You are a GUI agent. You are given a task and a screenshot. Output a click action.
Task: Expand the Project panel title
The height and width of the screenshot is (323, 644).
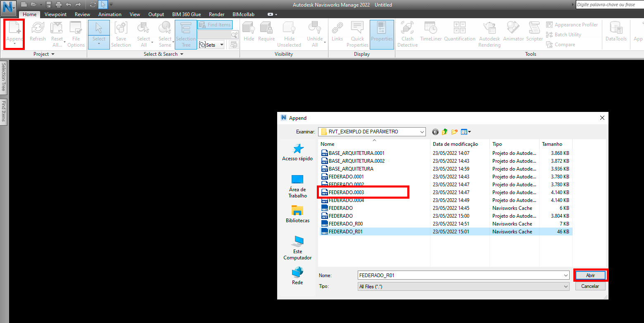pos(44,54)
